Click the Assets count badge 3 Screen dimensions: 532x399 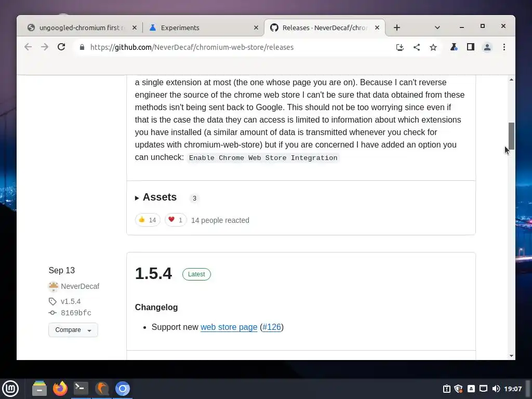(x=194, y=198)
